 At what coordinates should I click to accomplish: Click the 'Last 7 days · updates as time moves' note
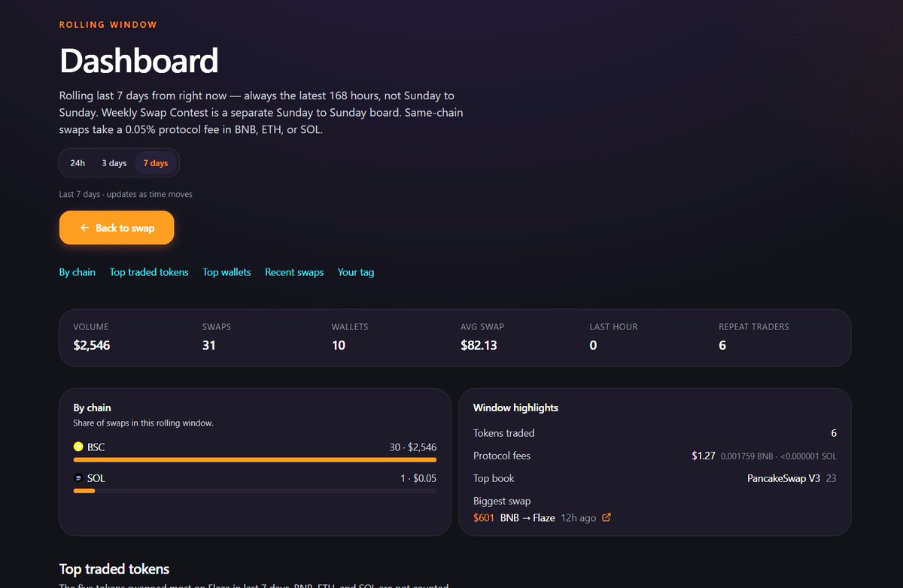tap(126, 194)
